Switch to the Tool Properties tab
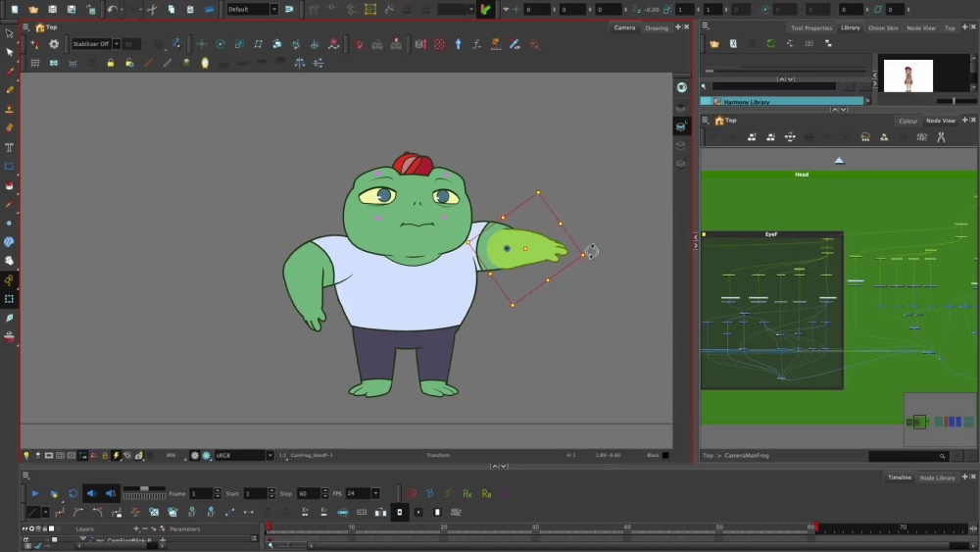 pos(810,28)
